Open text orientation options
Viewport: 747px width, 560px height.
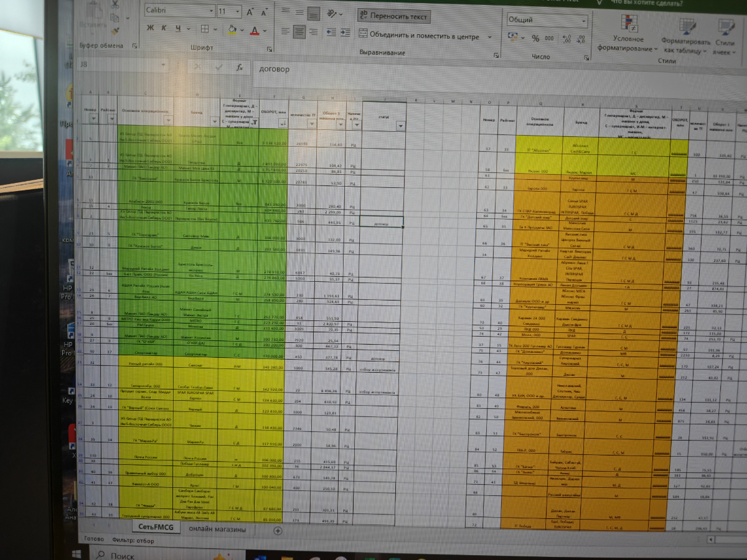point(334,14)
